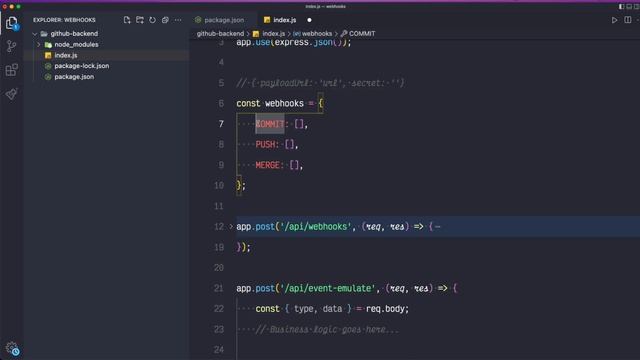
Task: Click the PUSH key on line 8
Action: point(265,144)
